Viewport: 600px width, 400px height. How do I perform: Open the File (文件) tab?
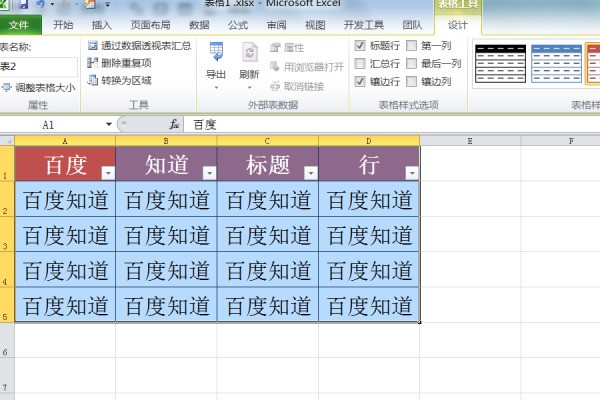[x=19, y=25]
